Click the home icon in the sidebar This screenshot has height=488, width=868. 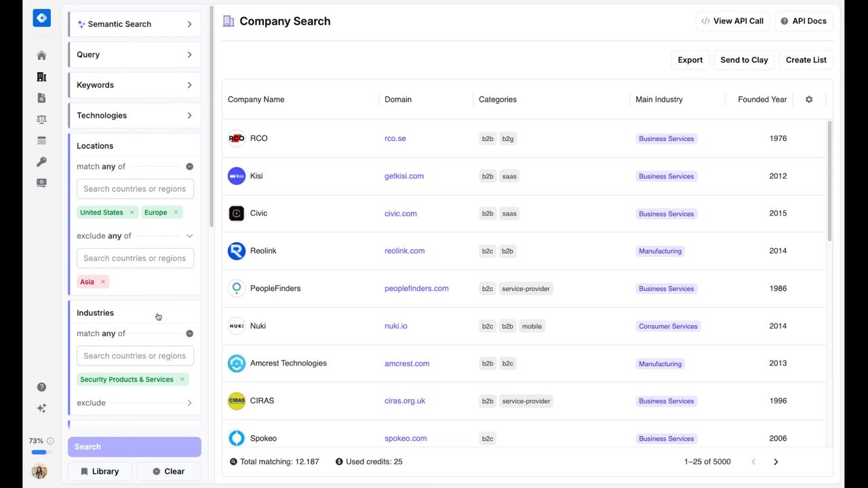(x=41, y=56)
